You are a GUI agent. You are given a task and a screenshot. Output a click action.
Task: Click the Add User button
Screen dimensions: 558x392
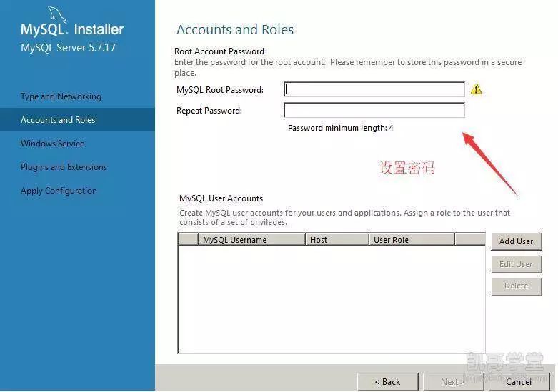click(x=516, y=241)
